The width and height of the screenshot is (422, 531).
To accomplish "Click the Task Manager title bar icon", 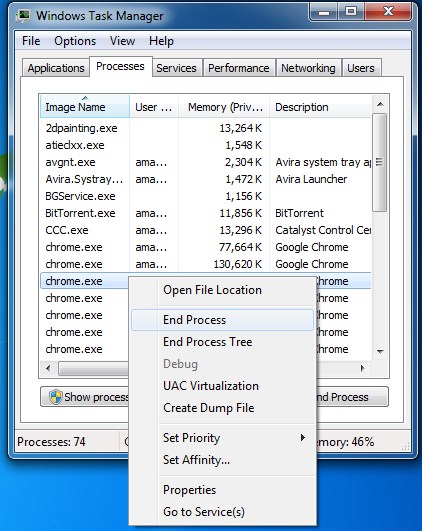I will tap(24, 16).
